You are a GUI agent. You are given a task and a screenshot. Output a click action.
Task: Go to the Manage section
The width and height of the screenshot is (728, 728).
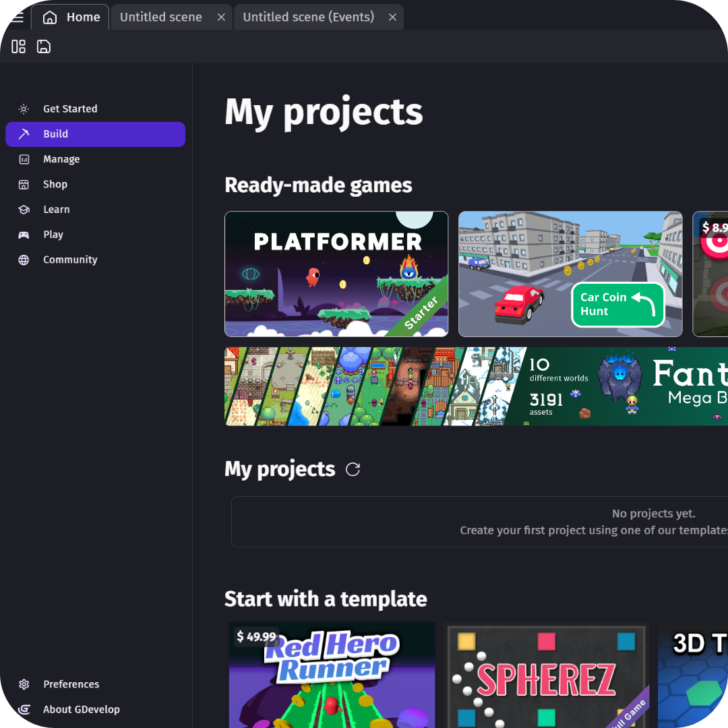(61, 160)
